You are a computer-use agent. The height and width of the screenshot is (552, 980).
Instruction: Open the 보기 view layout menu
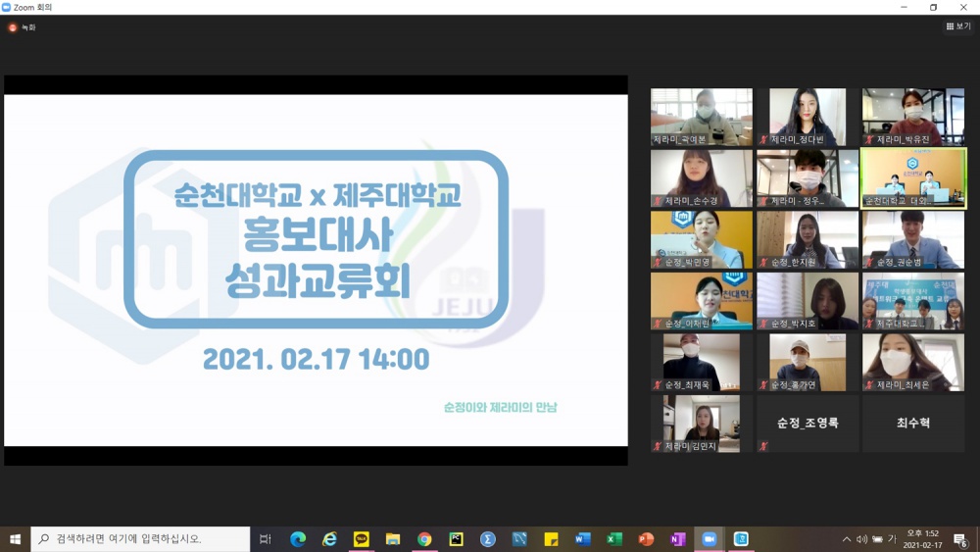click(x=958, y=26)
